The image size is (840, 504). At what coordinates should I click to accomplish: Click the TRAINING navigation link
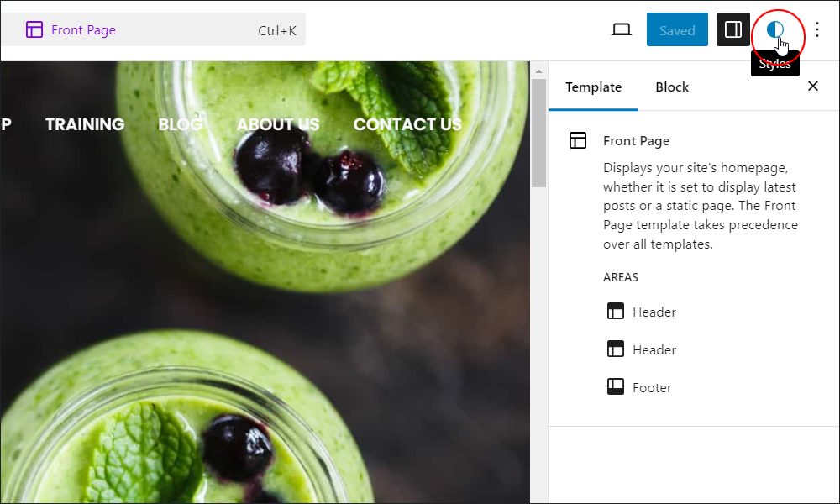85,124
